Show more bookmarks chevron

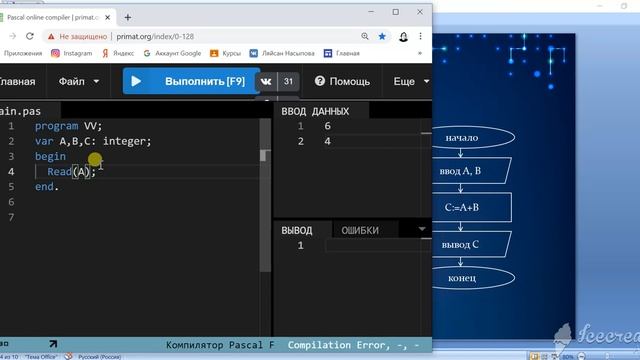pyautogui.click(x=420, y=53)
